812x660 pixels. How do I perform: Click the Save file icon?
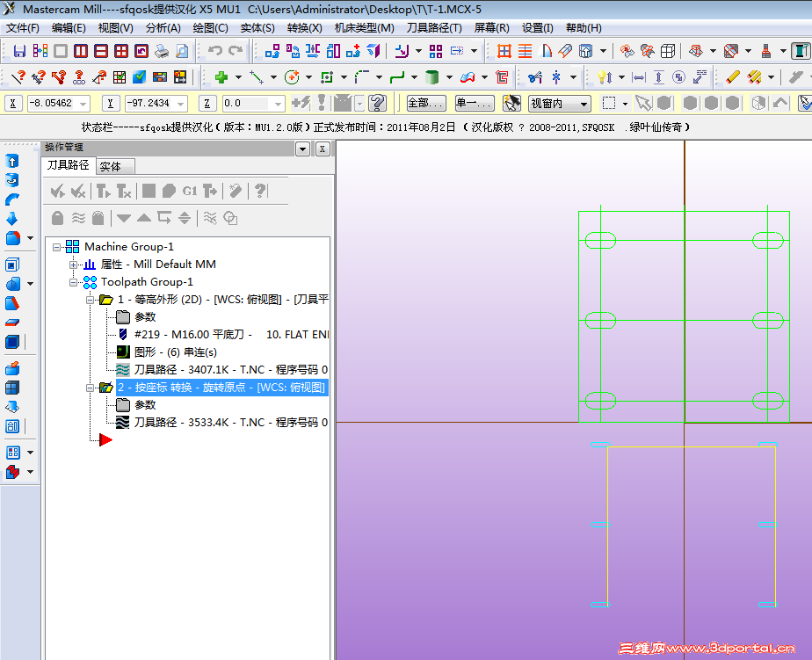[x=19, y=51]
